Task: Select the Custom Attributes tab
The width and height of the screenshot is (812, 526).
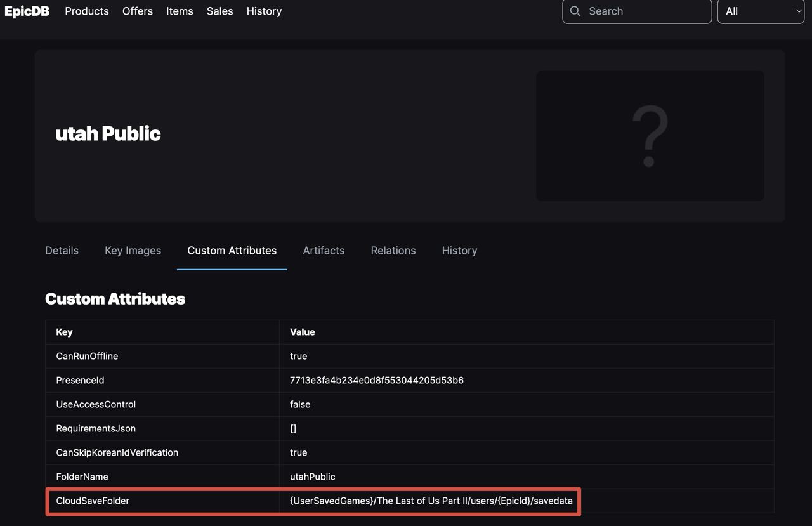Action: (x=232, y=251)
